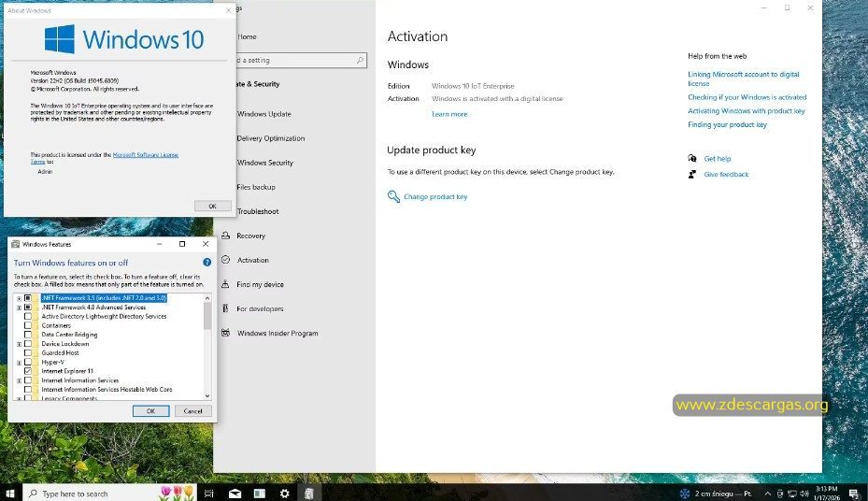Viewport: 868px width, 501px height.
Task: Click the search magnifier in Find a setting
Action: (360, 60)
